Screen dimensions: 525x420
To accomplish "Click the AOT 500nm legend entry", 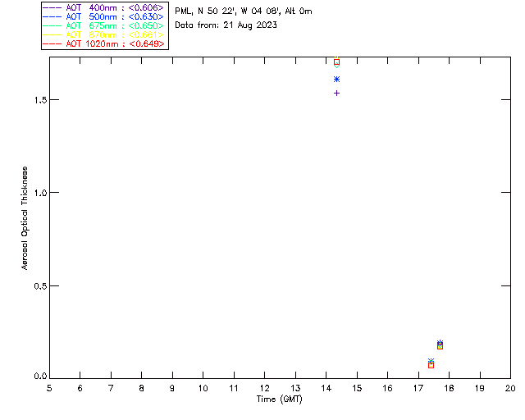I will [103, 16].
